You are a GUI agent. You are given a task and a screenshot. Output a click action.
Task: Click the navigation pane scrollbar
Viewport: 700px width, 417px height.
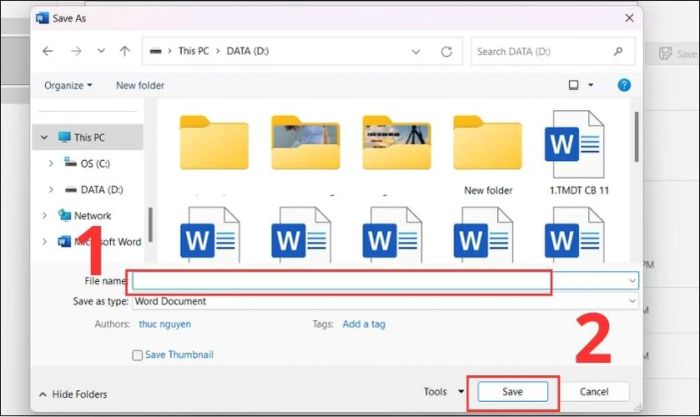coord(150,225)
